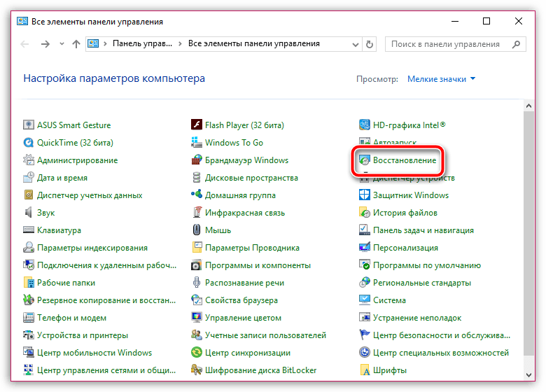546x392 pixels.
Task: Open Учетные записи пользователей link
Action: 265,335
